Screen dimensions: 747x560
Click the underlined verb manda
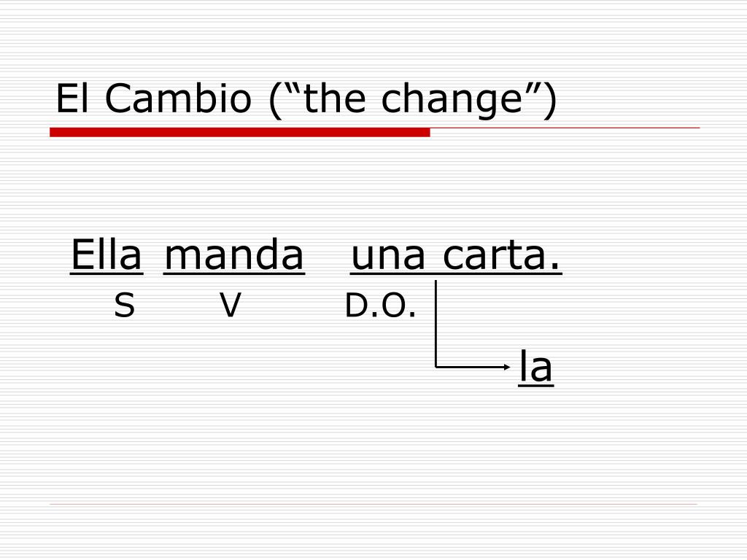pyautogui.click(x=234, y=256)
